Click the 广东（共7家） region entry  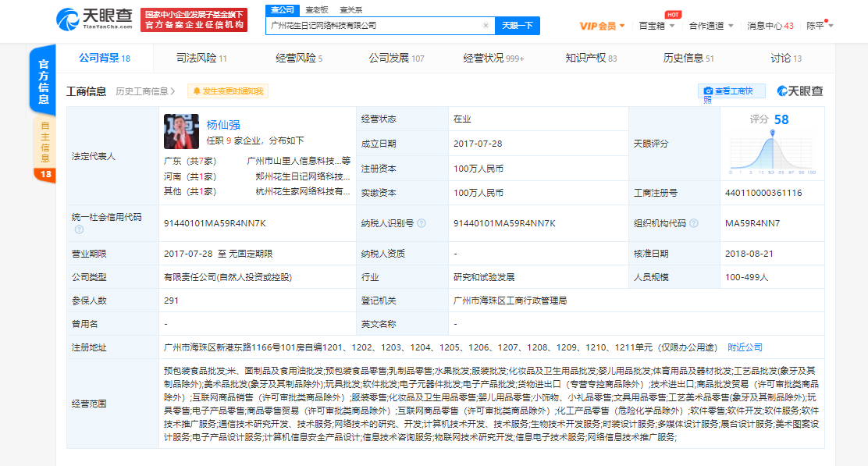point(190,161)
